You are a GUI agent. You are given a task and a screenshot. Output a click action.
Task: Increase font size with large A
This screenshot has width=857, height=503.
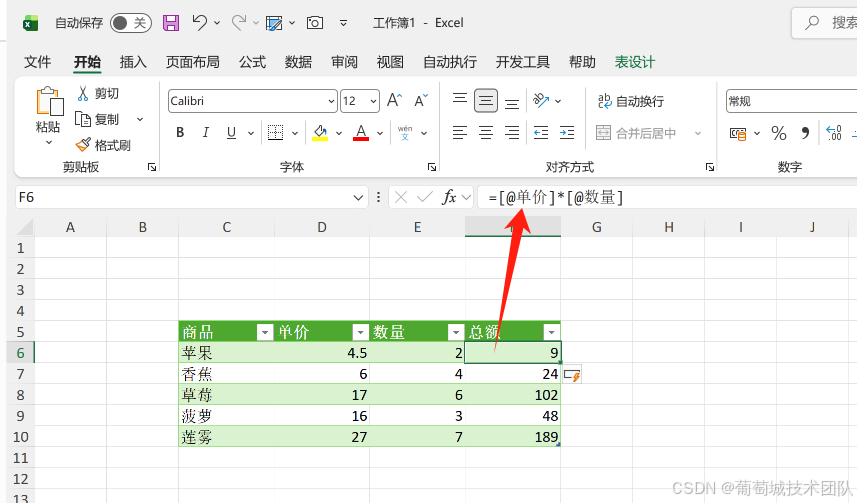(394, 101)
